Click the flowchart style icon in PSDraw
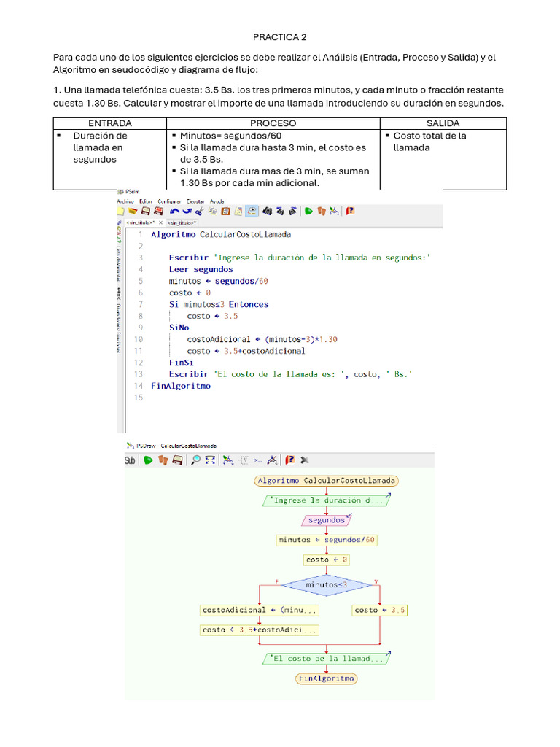Viewport: 560px width, 747px height. [228, 460]
